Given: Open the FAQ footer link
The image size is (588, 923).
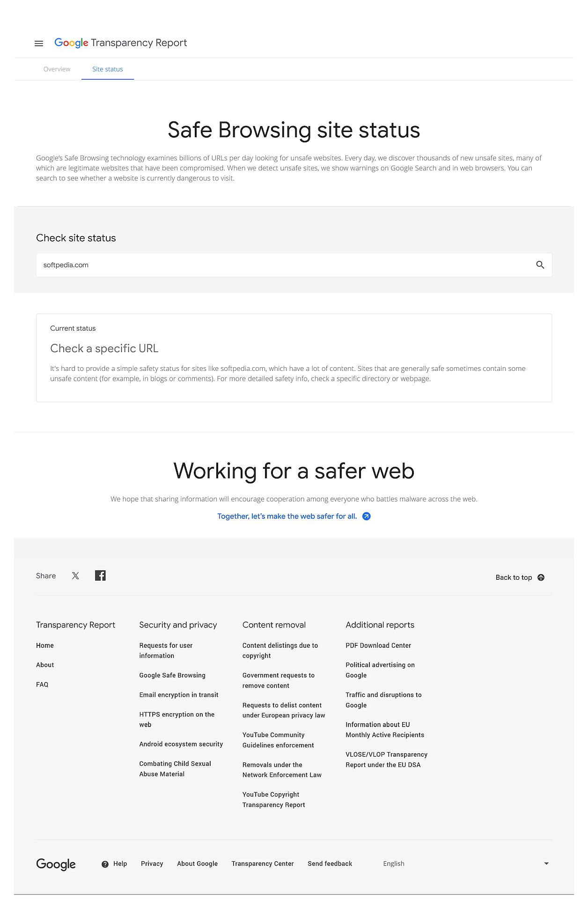Looking at the screenshot, I should click(42, 685).
